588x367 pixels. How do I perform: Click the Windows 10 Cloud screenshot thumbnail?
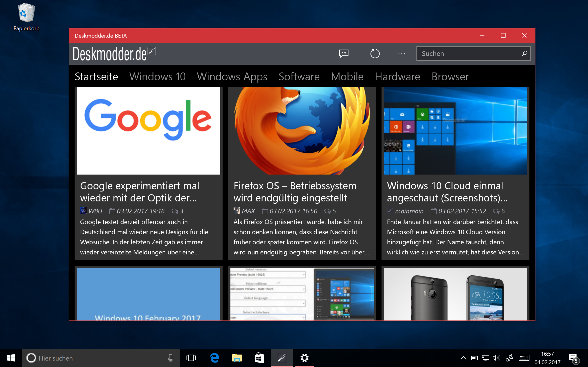tap(455, 130)
